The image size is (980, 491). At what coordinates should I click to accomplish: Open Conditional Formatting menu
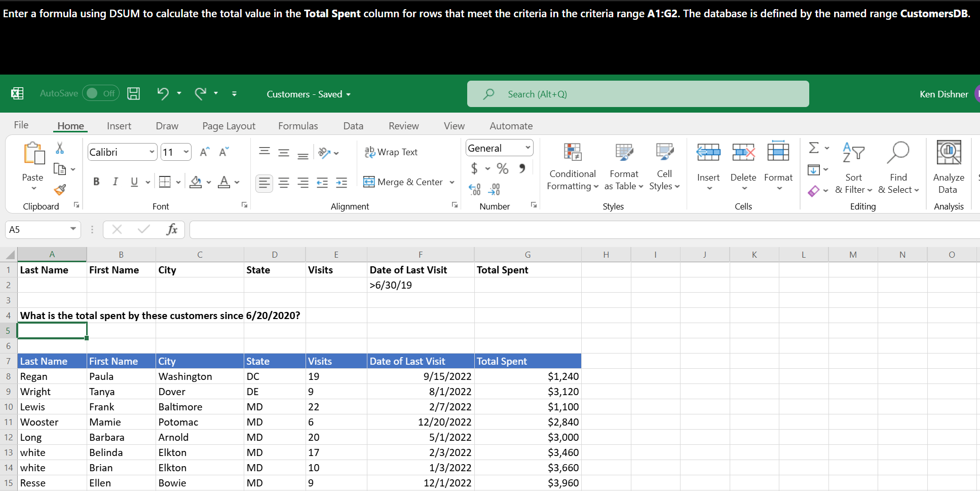(573, 166)
